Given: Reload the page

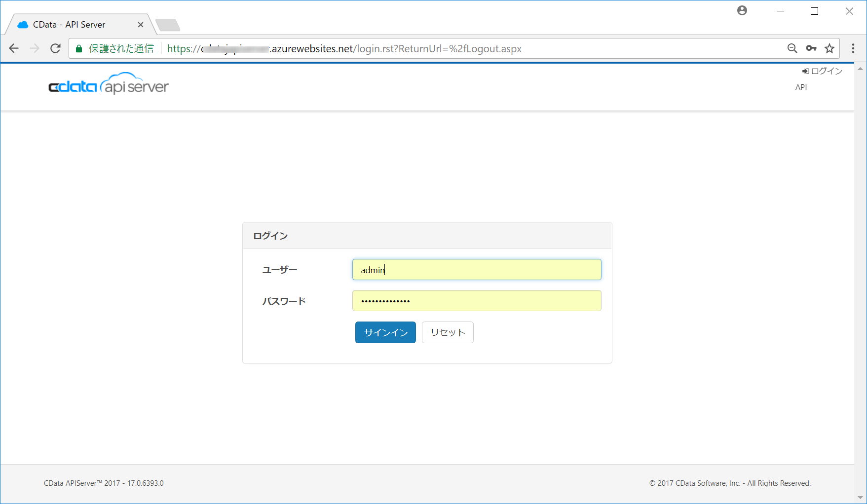Looking at the screenshot, I should (55, 48).
